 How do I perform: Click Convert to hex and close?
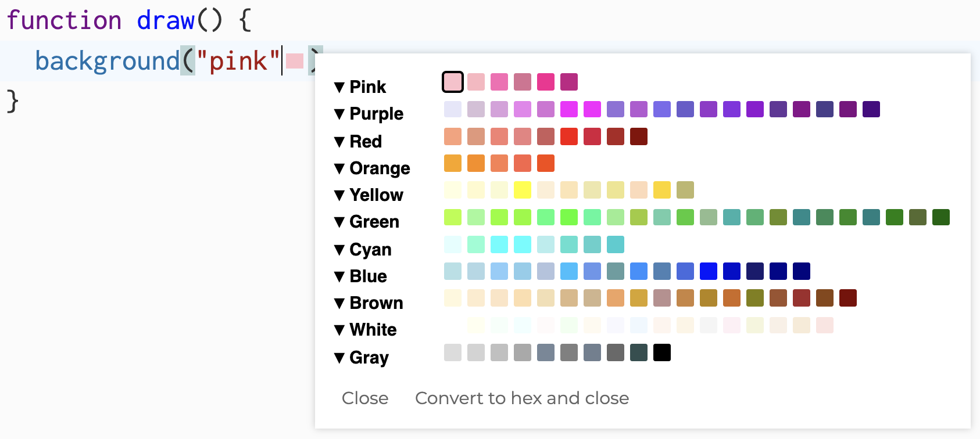tap(522, 398)
